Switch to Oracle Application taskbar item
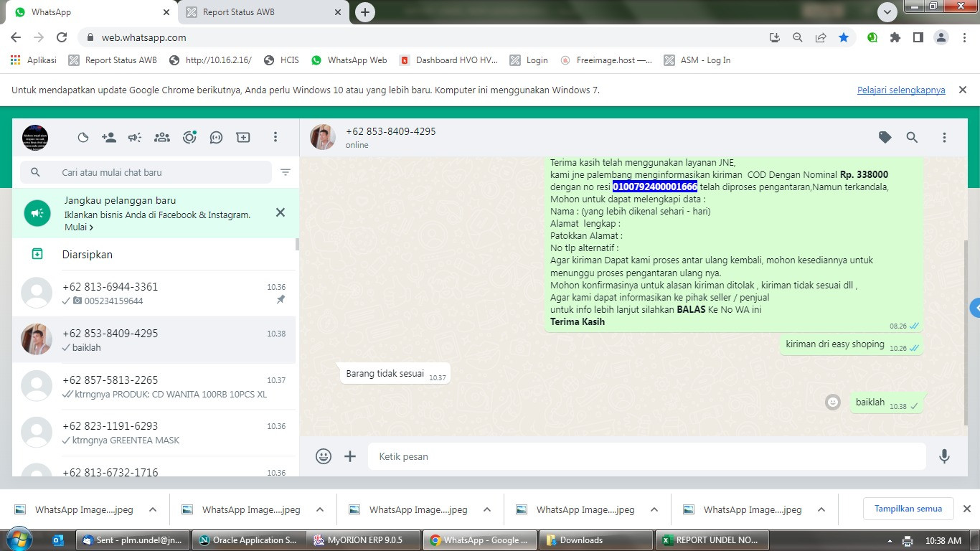Image resolution: width=980 pixels, height=551 pixels. coord(248,540)
